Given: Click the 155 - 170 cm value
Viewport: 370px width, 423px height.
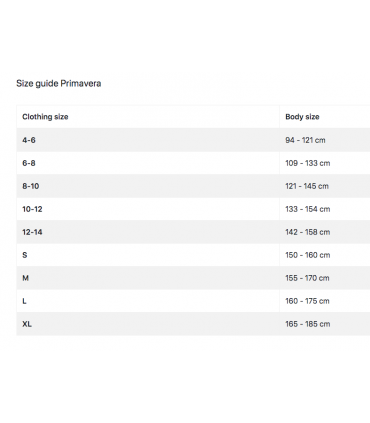Looking at the screenshot, I should [x=307, y=278].
